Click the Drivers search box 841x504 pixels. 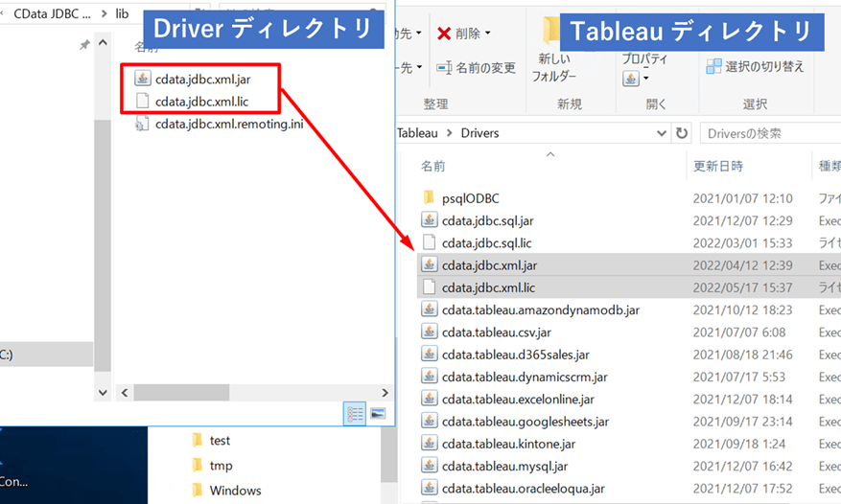pos(770,133)
